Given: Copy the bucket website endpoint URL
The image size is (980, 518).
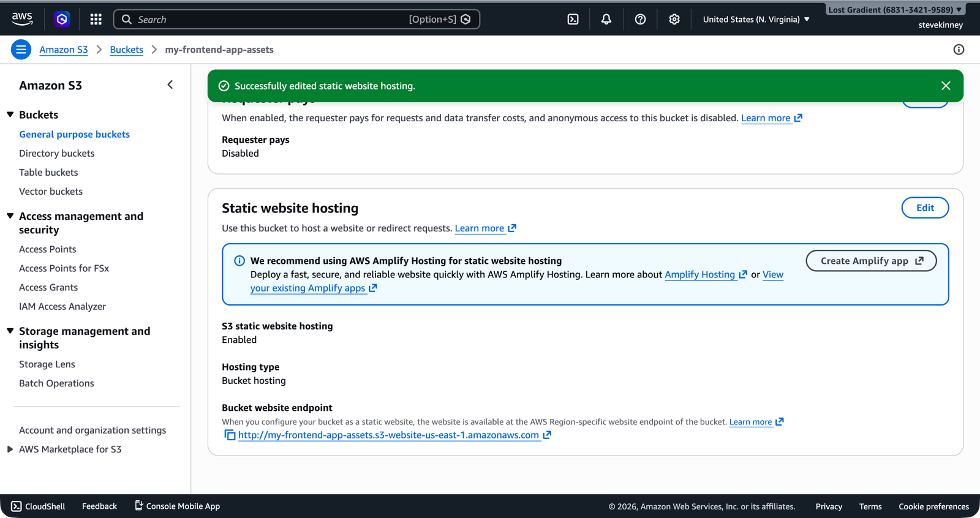Looking at the screenshot, I should coord(230,435).
